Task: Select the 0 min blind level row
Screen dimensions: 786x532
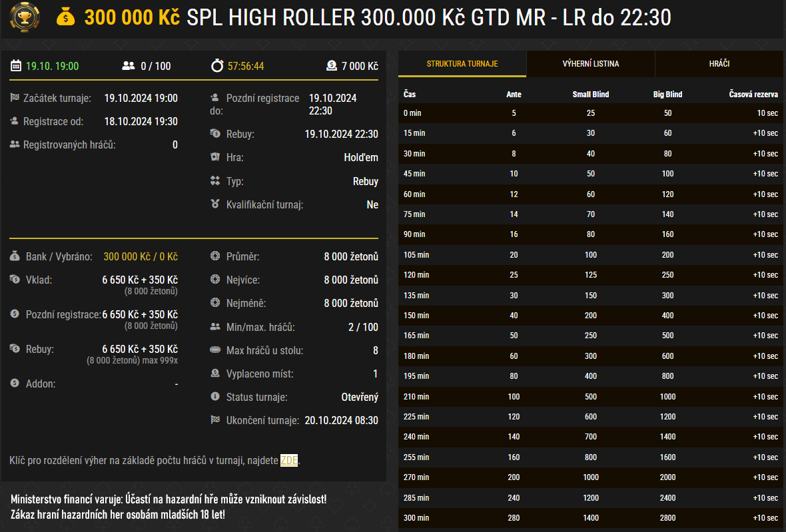Action: tap(590, 113)
